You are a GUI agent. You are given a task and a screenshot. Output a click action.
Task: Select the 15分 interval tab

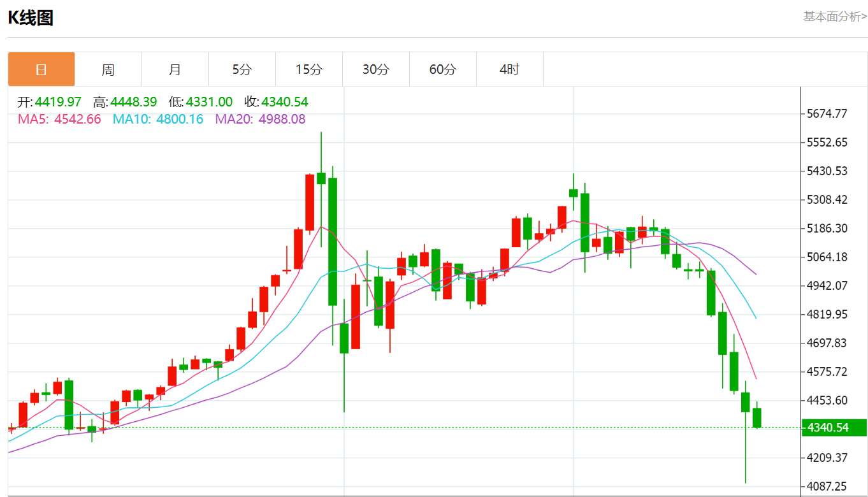[x=309, y=69]
